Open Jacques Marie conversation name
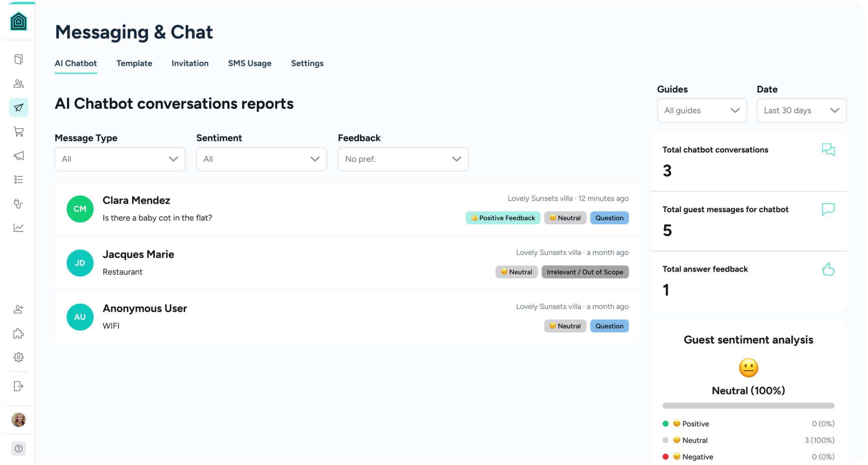The width and height of the screenshot is (868, 465). (138, 254)
